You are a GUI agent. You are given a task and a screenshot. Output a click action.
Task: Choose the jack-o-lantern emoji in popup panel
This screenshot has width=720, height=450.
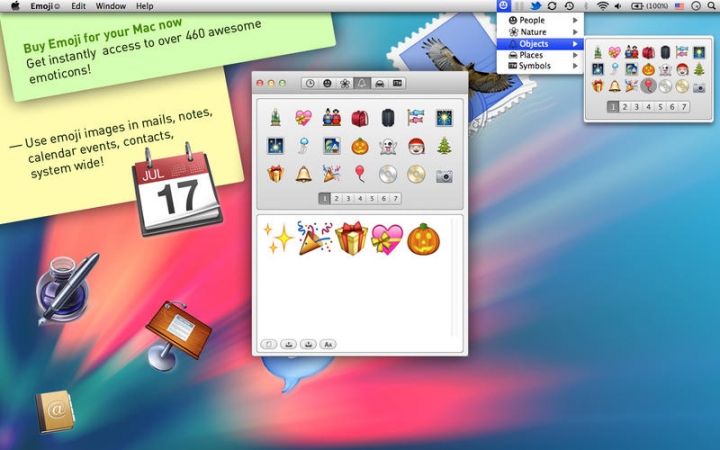[648, 69]
